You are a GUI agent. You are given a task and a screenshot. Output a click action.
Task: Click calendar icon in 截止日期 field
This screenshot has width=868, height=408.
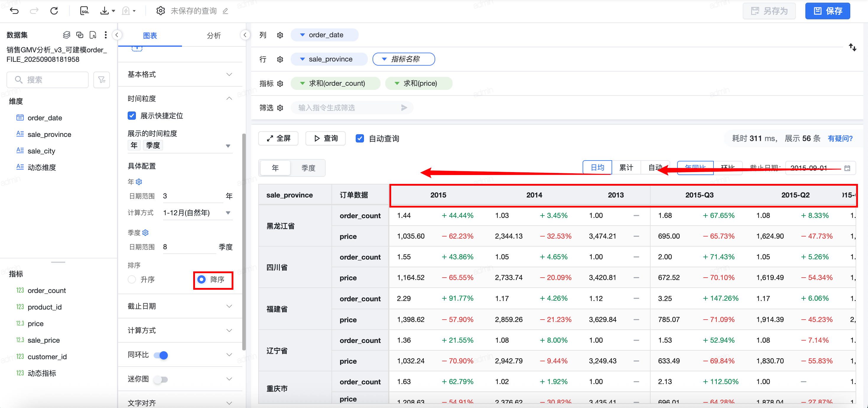(x=847, y=168)
